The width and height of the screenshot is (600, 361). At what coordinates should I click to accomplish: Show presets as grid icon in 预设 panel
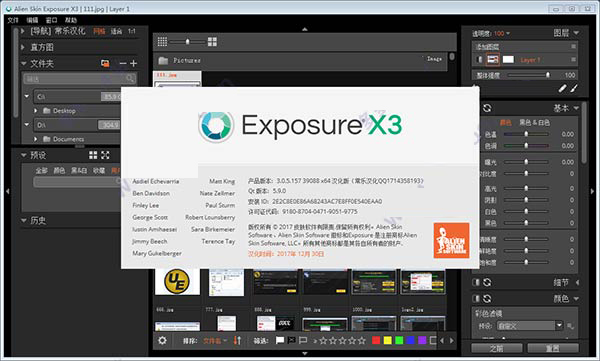tap(93, 155)
